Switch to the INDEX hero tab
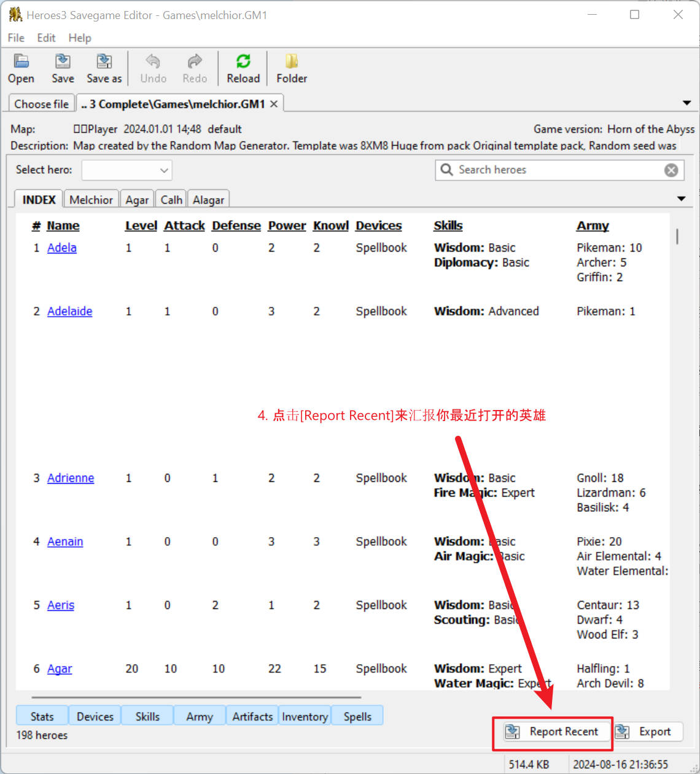 coord(39,199)
